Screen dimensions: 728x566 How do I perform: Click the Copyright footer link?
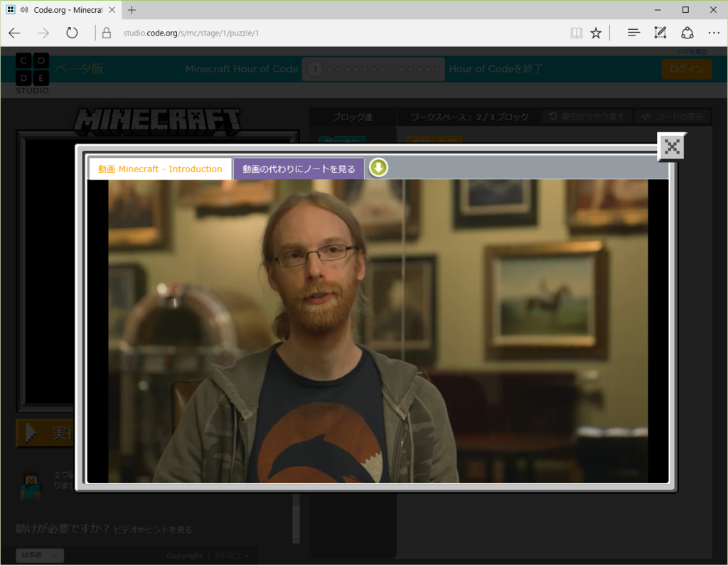[184, 555]
